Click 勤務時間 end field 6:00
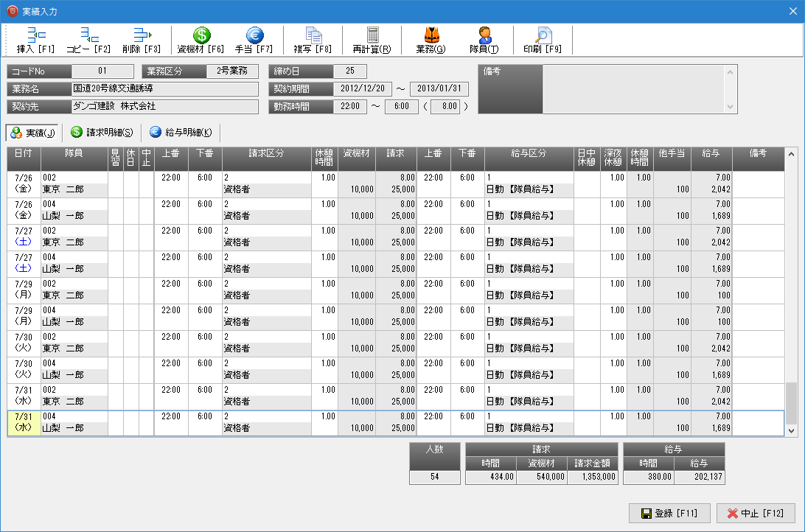The image size is (805, 532). tap(402, 107)
